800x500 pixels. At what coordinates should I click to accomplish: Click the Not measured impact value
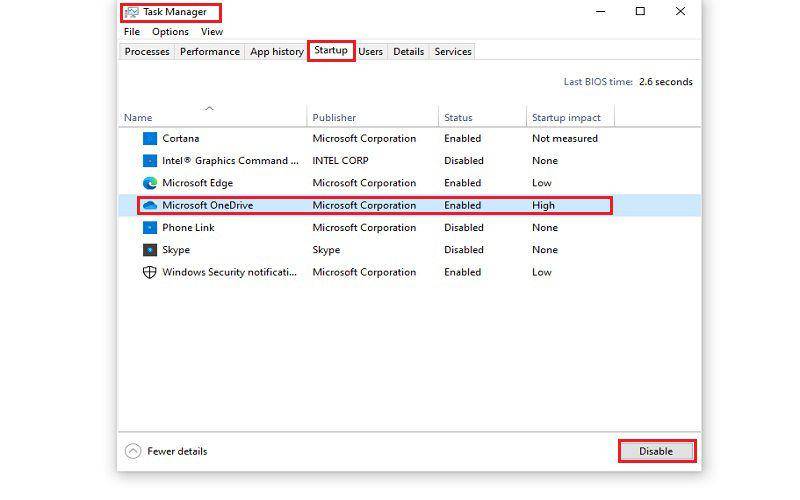point(565,138)
